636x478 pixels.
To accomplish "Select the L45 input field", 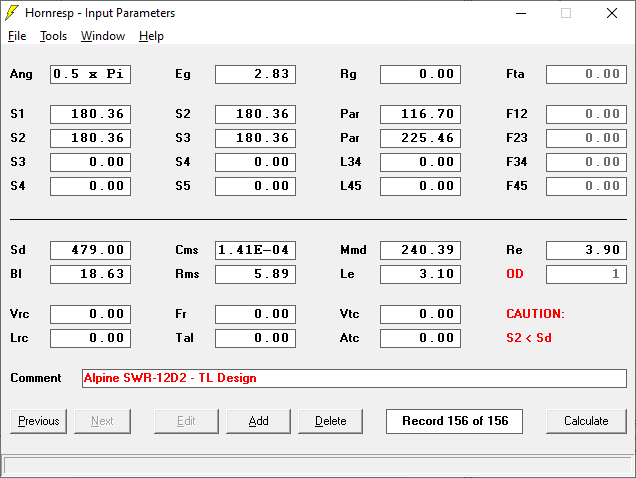I will [x=420, y=186].
